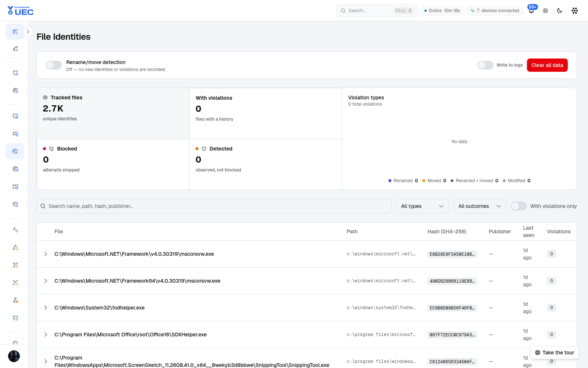Screen dimensions: 588x368
Task: Open the fingerprint scan sidebar icon
Action: click(15, 91)
